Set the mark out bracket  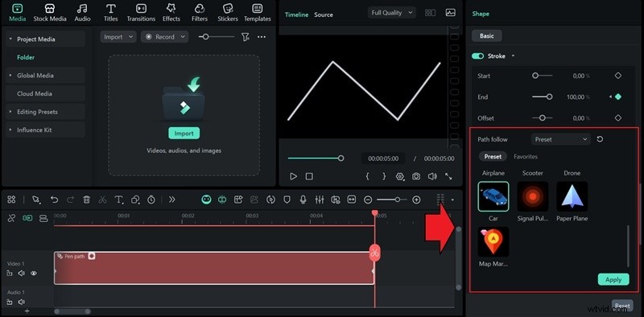[384, 176]
